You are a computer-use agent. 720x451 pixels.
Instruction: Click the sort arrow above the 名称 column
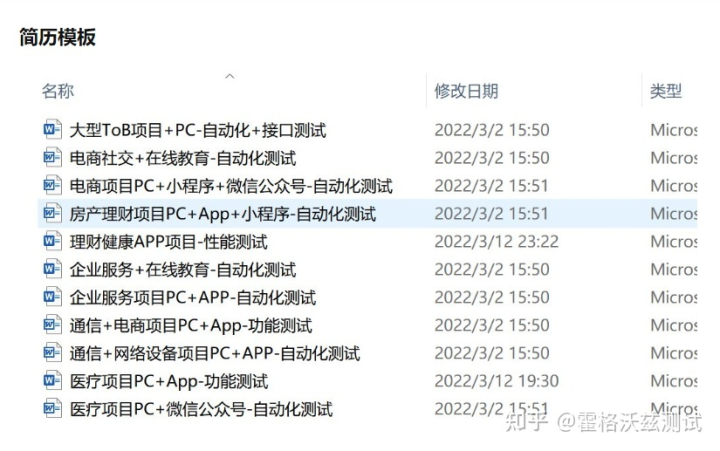[230, 76]
